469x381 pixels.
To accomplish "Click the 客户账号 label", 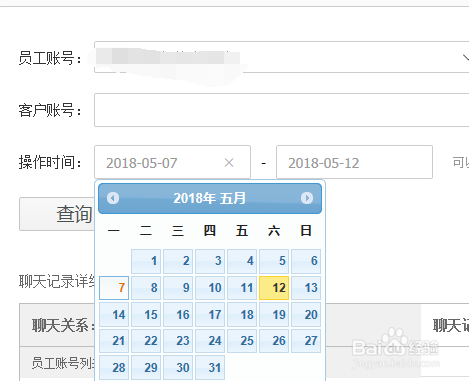I will coord(50,110).
